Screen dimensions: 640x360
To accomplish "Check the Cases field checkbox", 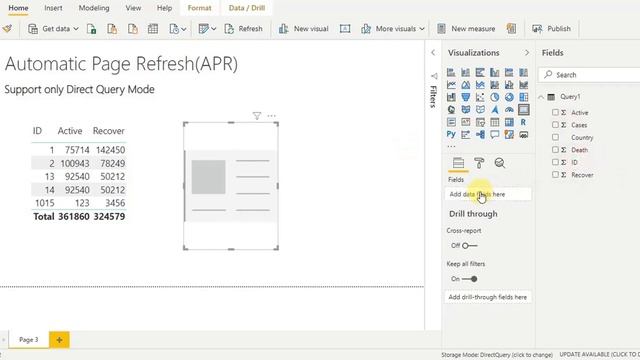I will (555, 125).
